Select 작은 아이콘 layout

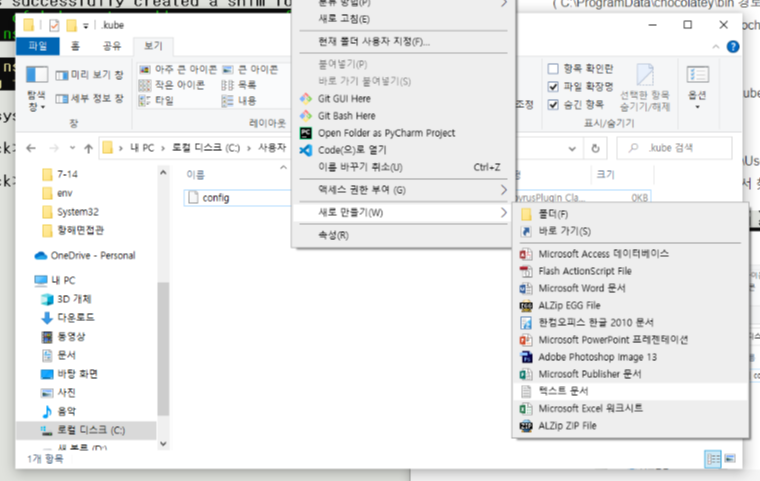pyautogui.click(x=172, y=85)
